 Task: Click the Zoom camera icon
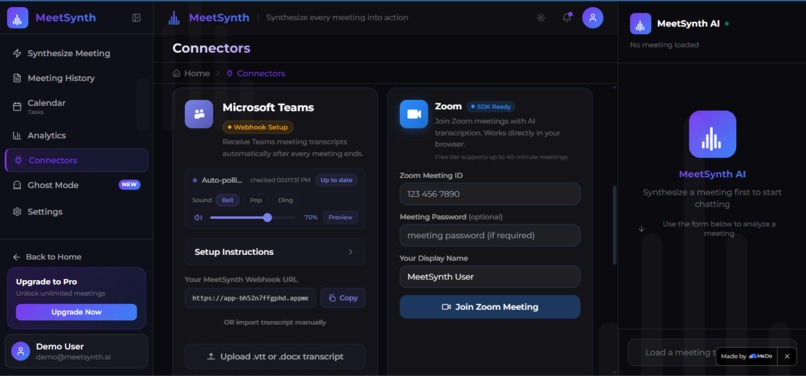[x=414, y=114]
